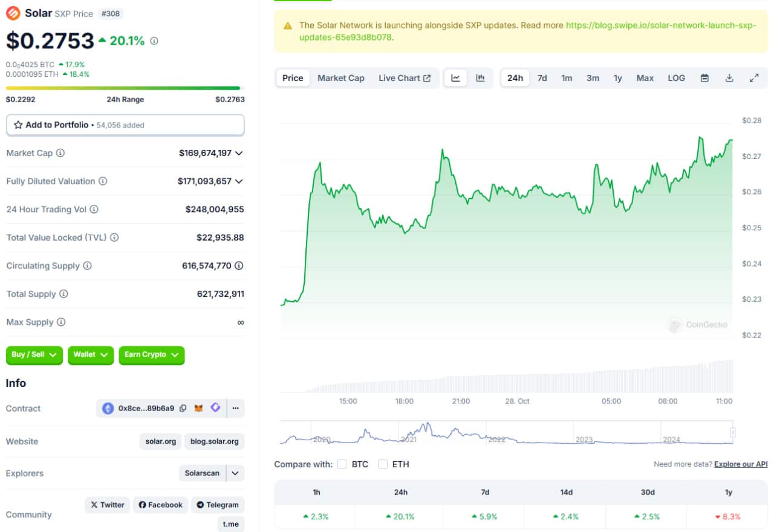Open the Market Cap info tooltip icon
The image size is (774, 532).
click(x=60, y=153)
